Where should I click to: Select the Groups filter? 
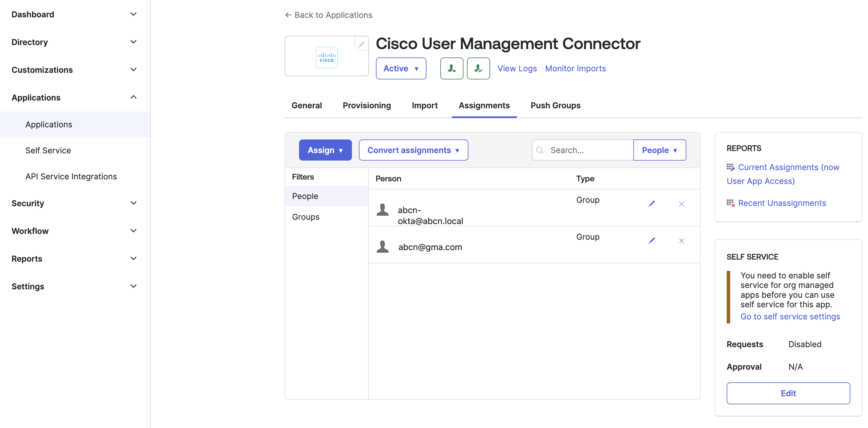(327, 217)
